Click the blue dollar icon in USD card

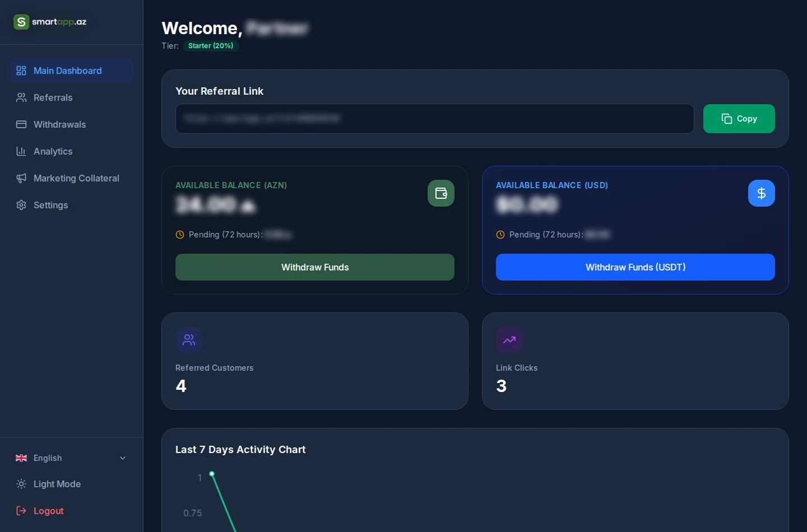[x=762, y=193]
